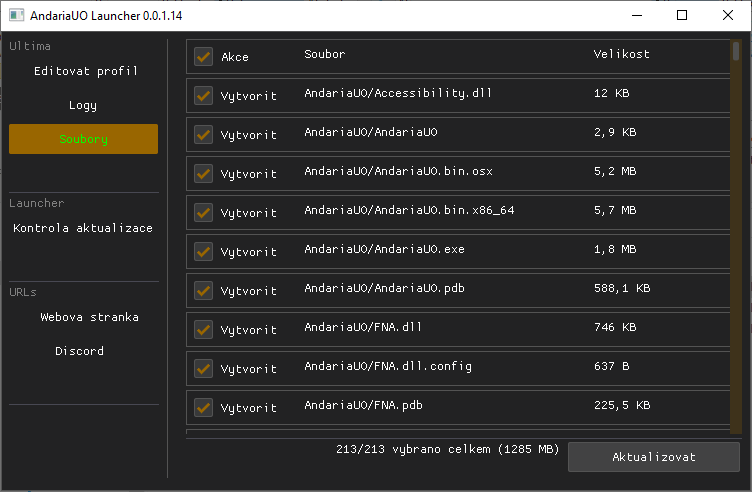Run Kontrola aktualizace from the sidebar
Screen dimensions: 752x492
click(x=84, y=228)
